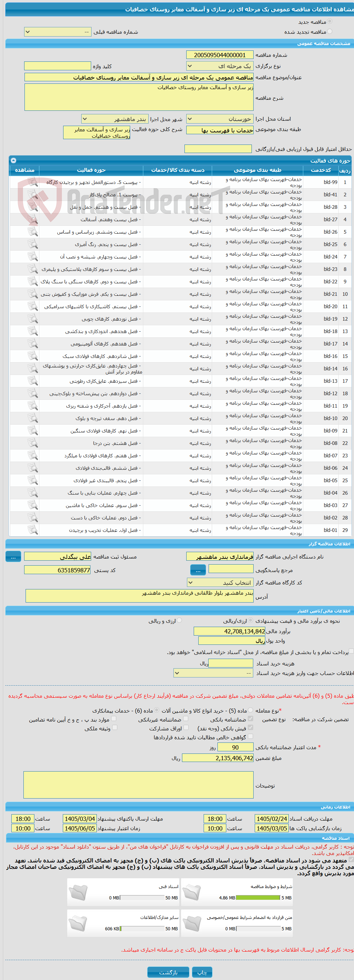The width and height of the screenshot is (354, 980).
Task: Select ماده (6) خدمات پیمانکاری radio
Action: click(x=156, y=710)
